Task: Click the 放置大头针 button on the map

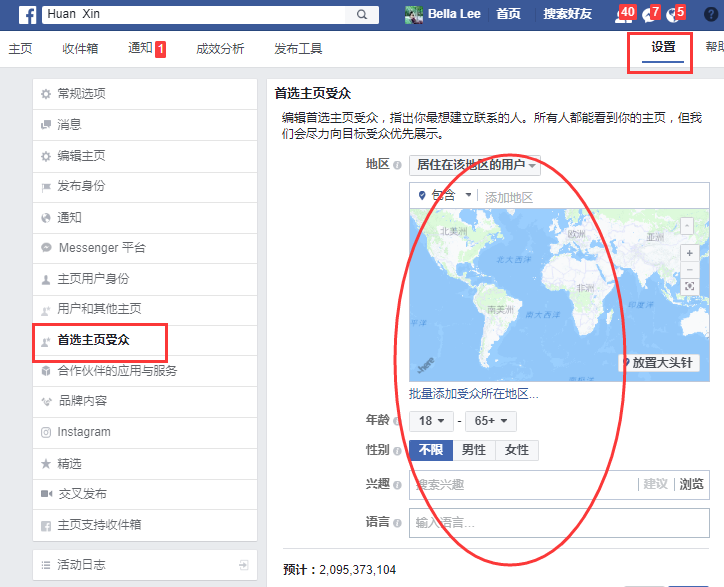Action: click(658, 363)
